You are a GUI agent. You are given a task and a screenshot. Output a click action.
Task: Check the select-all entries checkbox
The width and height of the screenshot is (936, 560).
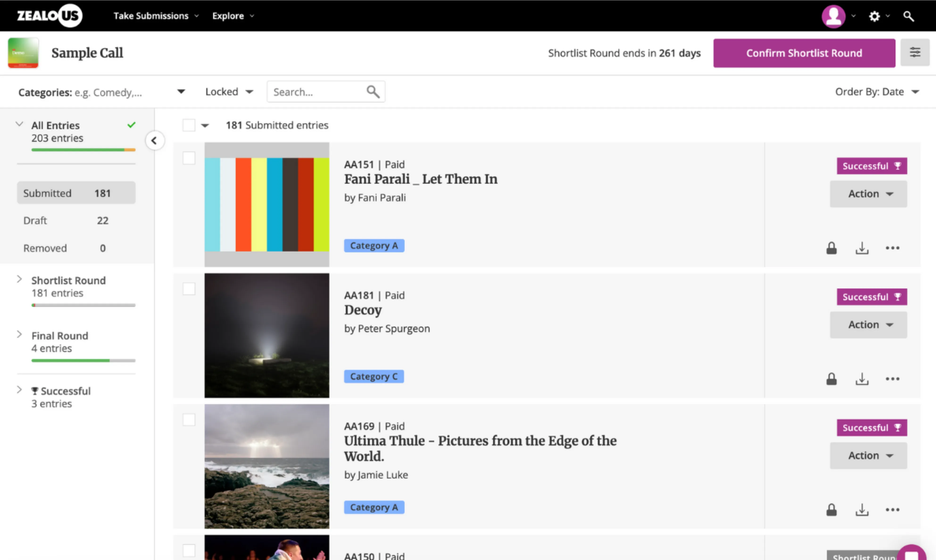click(x=189, y=125)
